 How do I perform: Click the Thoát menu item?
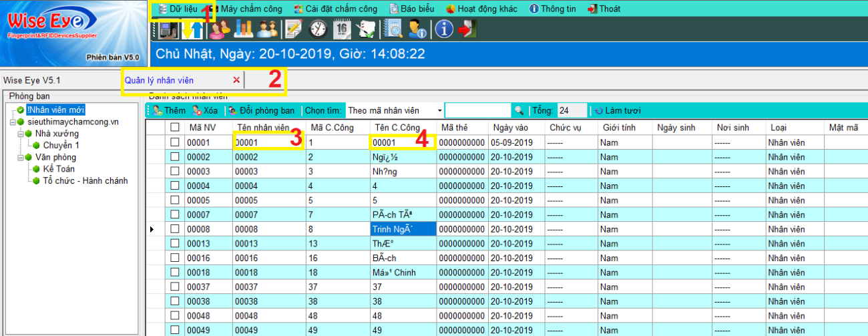pos(604,9)
